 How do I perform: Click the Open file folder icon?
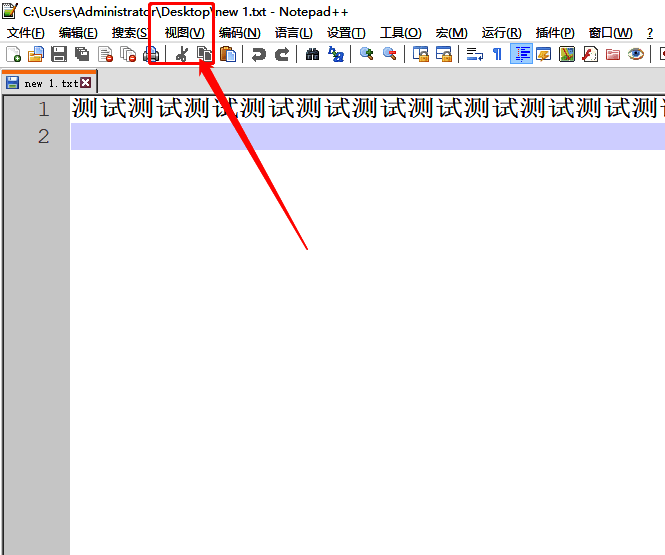(36, 54)
